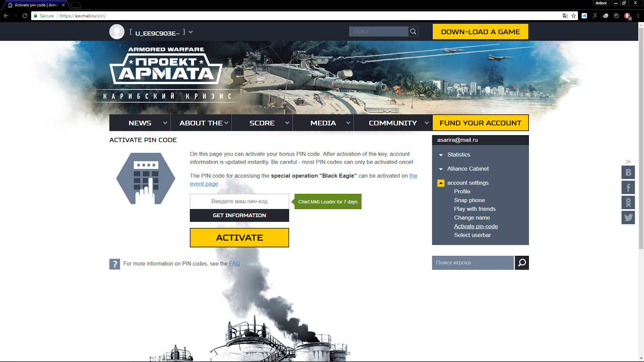Screen dimensions: 644x362
Task: Open the Play with friends link
Action: [x=475, y=209]
